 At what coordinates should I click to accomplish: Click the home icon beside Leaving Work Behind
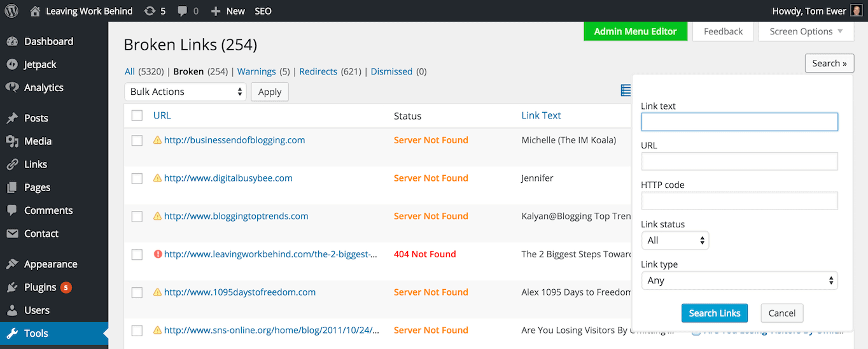click(35, 11)
